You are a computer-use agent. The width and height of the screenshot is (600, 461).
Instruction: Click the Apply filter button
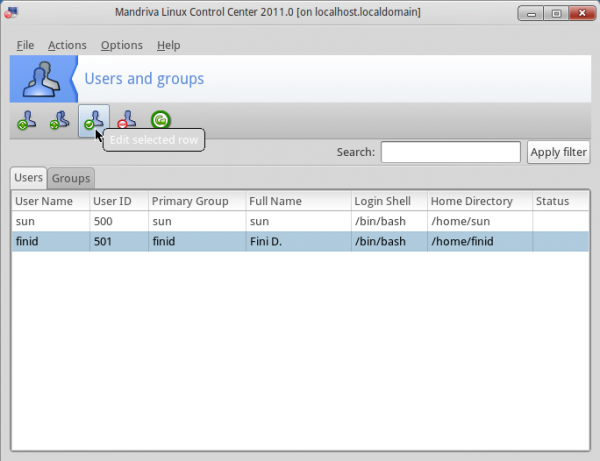point(558,152)
